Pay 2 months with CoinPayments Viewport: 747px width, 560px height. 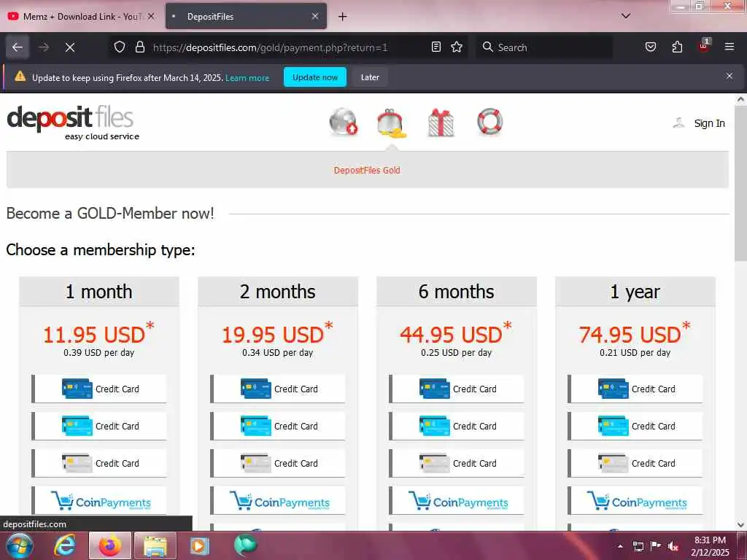[x=278, y=501]
